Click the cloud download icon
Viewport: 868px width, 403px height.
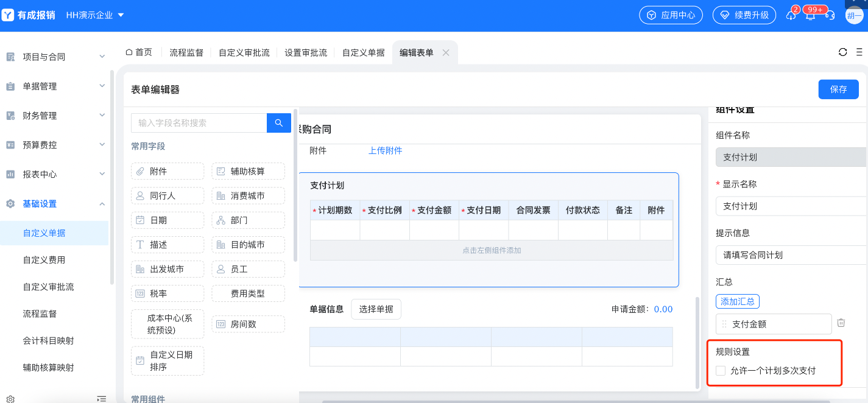791,15
